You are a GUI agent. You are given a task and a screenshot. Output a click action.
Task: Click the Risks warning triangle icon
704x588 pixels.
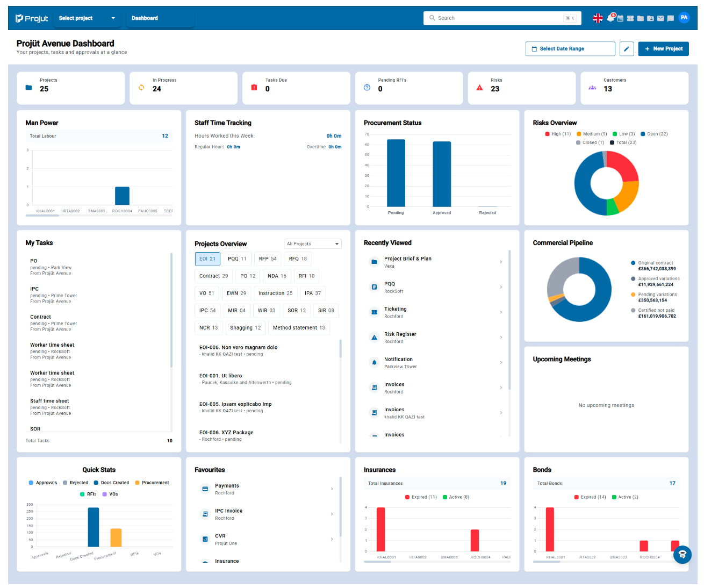(x=479, y=88)
